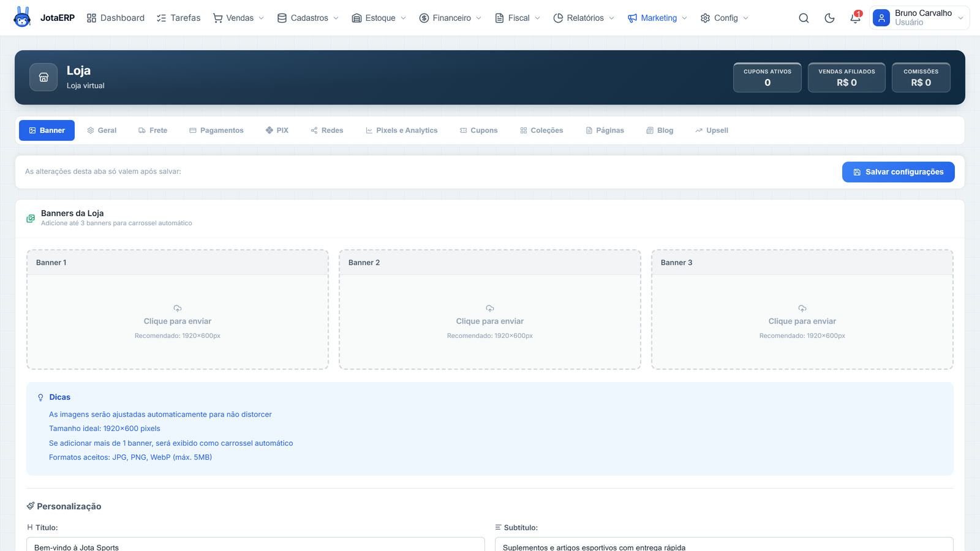The width and height of the screenshot is (980, 551).
Task: Open Pixels e Analytics tab
Action: pos(402,130)
